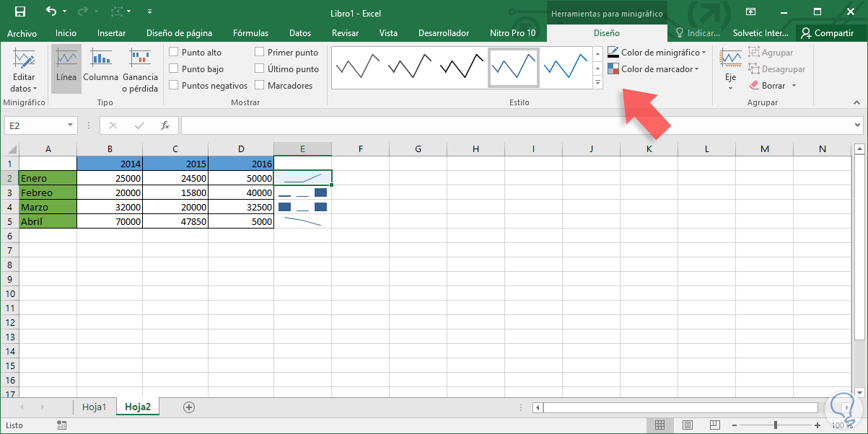This screenshot has height=434, width=868.
Task: Select the highlighted blue sparkline style
Action: pos(514,68)
